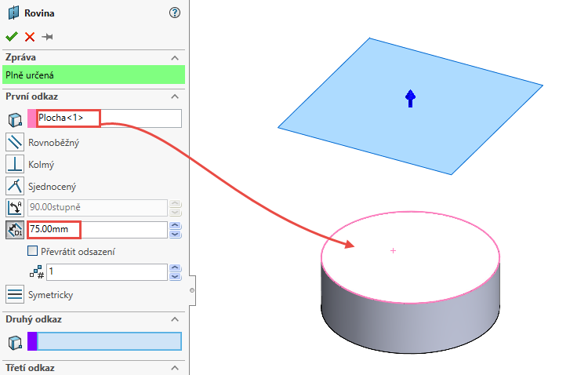Click the number of planes pattern icon
Image resolution: width=588 pixels, height=375 pixels.
pyautogui.click(x=37, y=272)
